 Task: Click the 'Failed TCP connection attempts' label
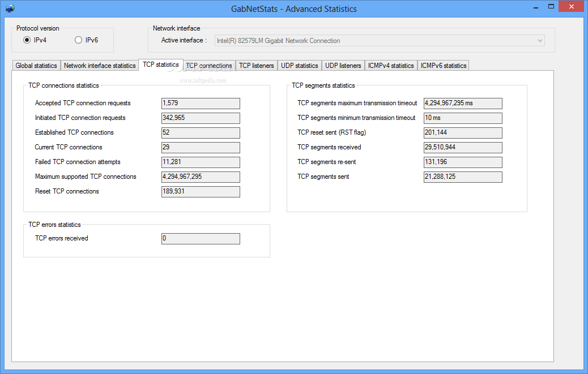click(78, 162)
